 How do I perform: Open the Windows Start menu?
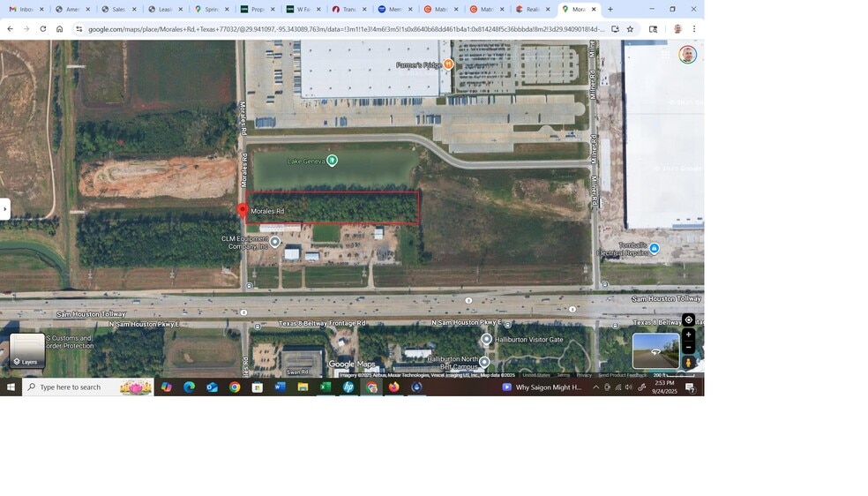point(11,387)
